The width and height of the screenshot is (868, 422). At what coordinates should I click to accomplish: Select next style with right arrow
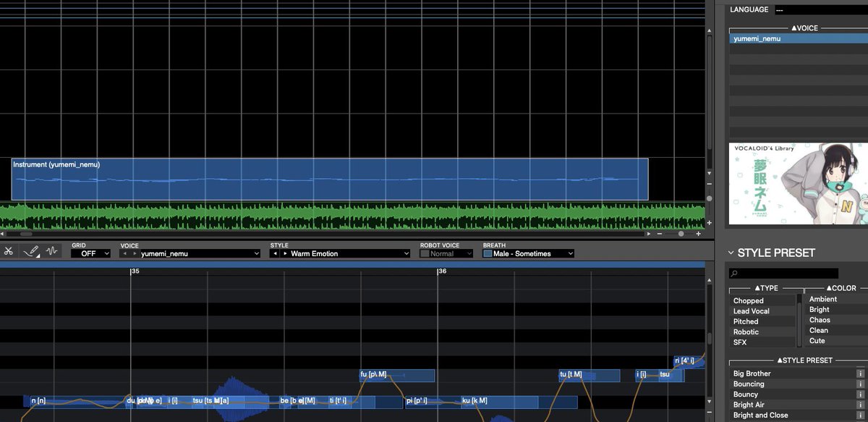click(x=285, y=254)
